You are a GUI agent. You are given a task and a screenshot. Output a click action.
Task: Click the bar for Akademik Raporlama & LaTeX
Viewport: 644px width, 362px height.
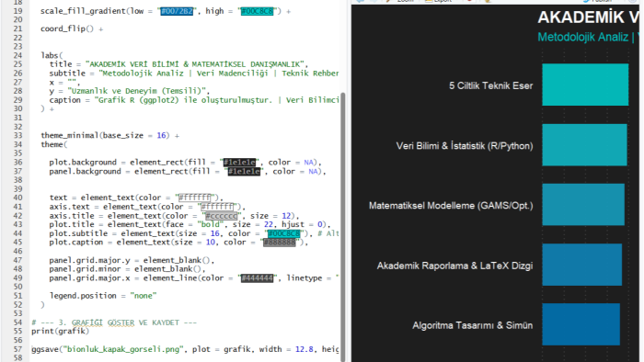(582, 265)
